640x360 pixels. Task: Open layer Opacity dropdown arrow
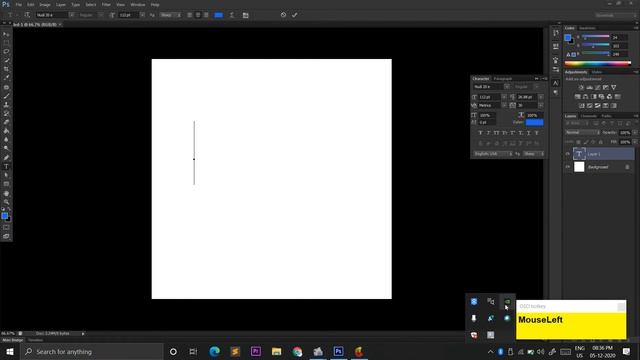(x=635, y=132)
